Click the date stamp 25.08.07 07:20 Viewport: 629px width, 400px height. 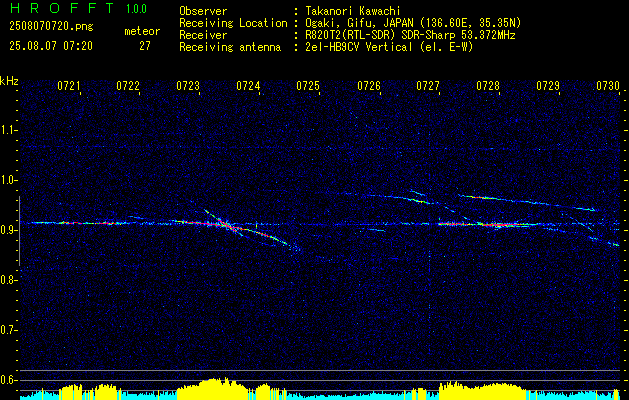(51, 46)
